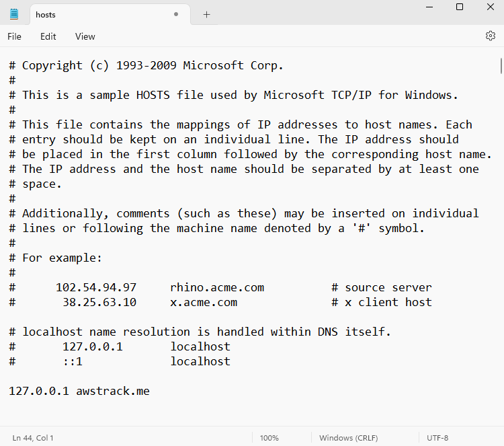Click the vertical scrollbar thumb
This screenshot has height=446, width=504.
tap(501, 66)
